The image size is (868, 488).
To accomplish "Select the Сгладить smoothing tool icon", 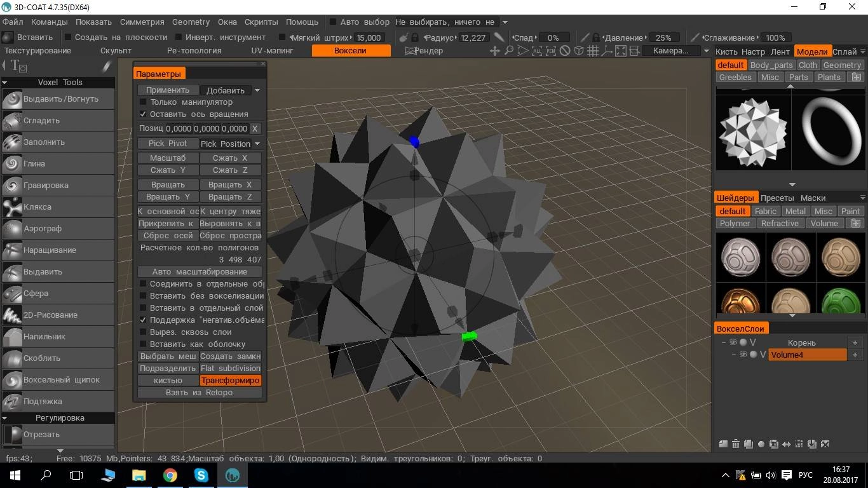I will point(12,121).
